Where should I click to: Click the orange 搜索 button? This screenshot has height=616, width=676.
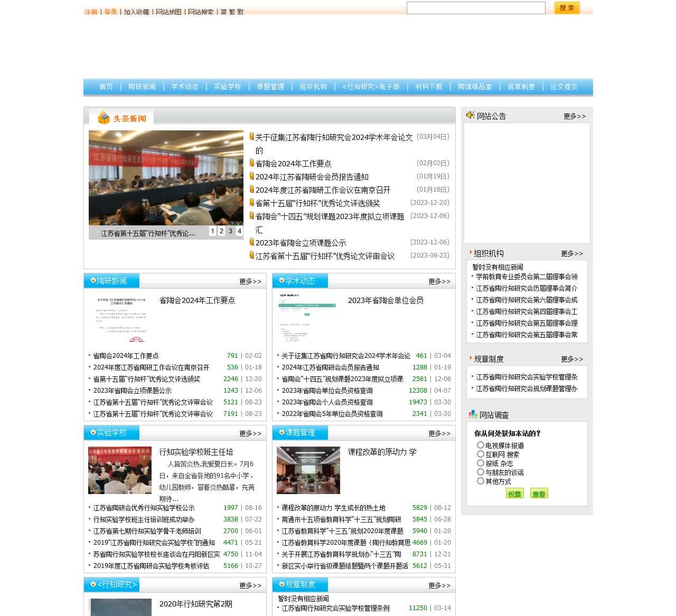click(x=567, y=7)
